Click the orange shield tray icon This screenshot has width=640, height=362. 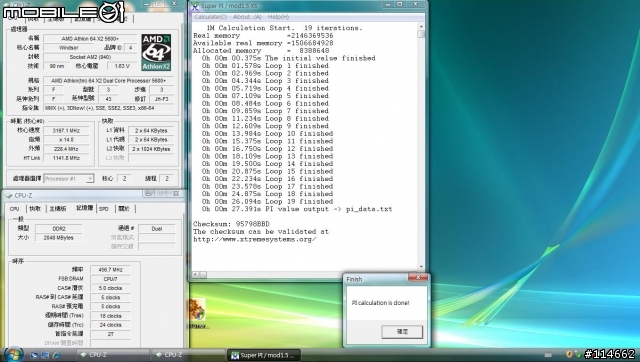tap(569, 354)
